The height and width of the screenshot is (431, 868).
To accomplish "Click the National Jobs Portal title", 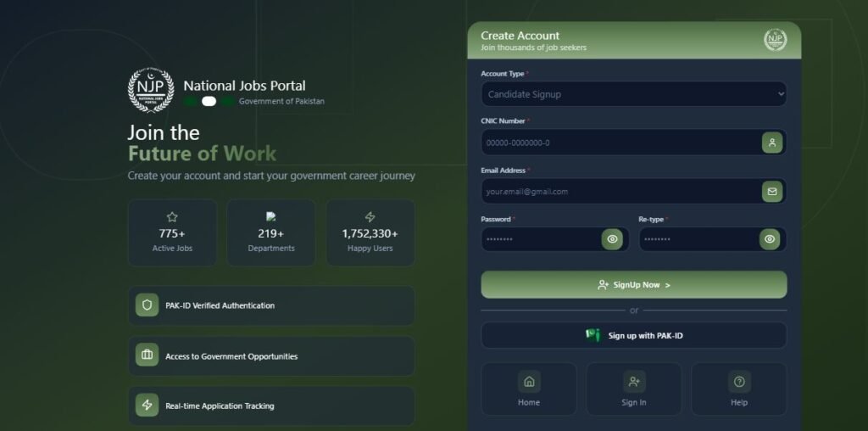I will pos(244,86).
